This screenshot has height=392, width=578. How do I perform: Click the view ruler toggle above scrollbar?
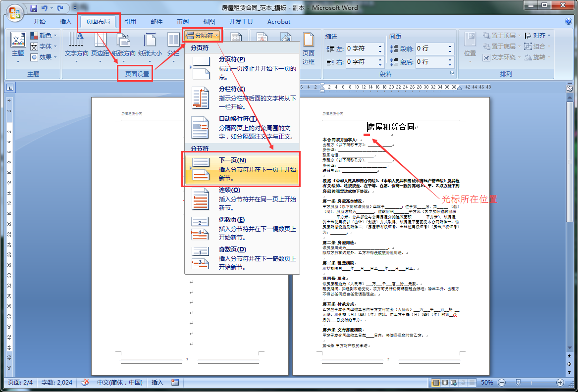pyautogui.click(x=570, y=89)
